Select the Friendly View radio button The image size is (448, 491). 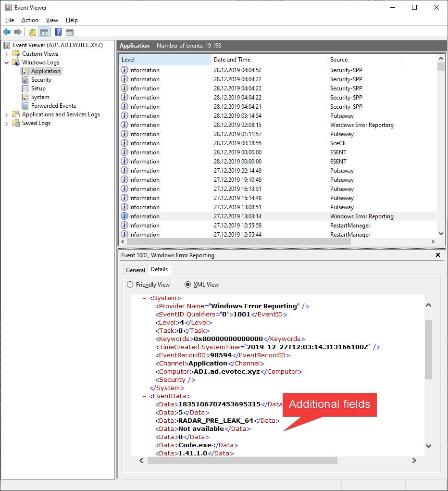pyautogui.click(x=130, y=285)
